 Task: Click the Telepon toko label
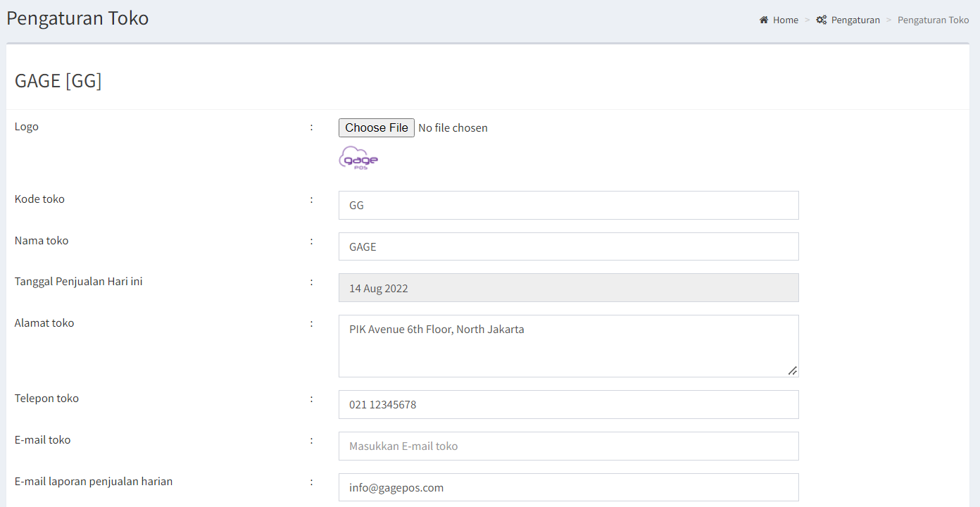(46, 399)
